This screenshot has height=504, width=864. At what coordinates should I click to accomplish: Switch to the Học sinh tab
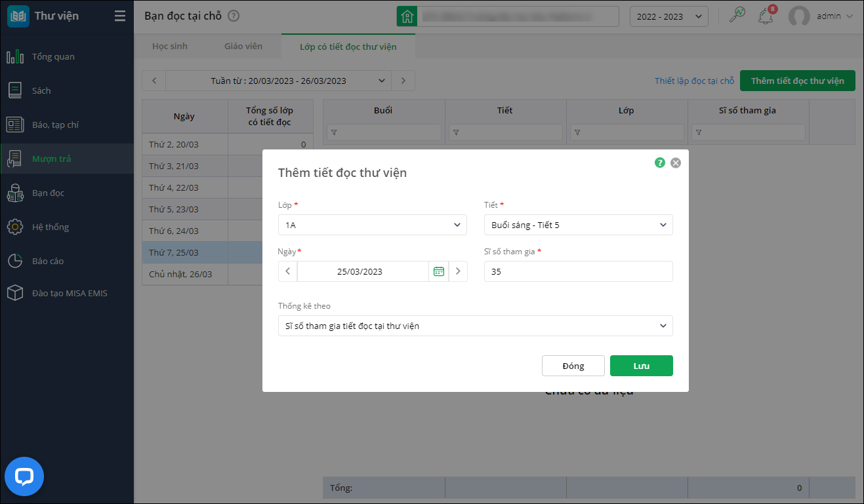click(170, 47)
